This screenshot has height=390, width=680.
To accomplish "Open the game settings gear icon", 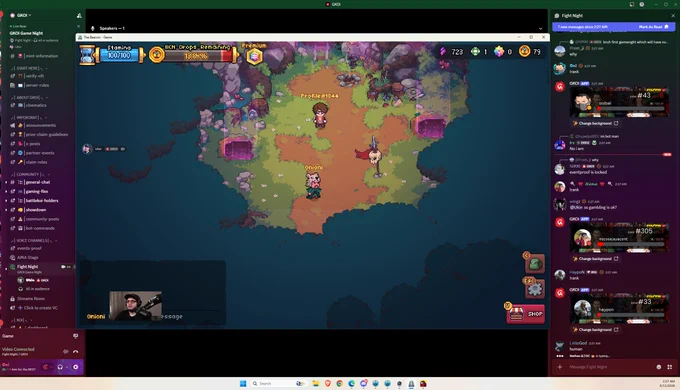I will [534, 288].
